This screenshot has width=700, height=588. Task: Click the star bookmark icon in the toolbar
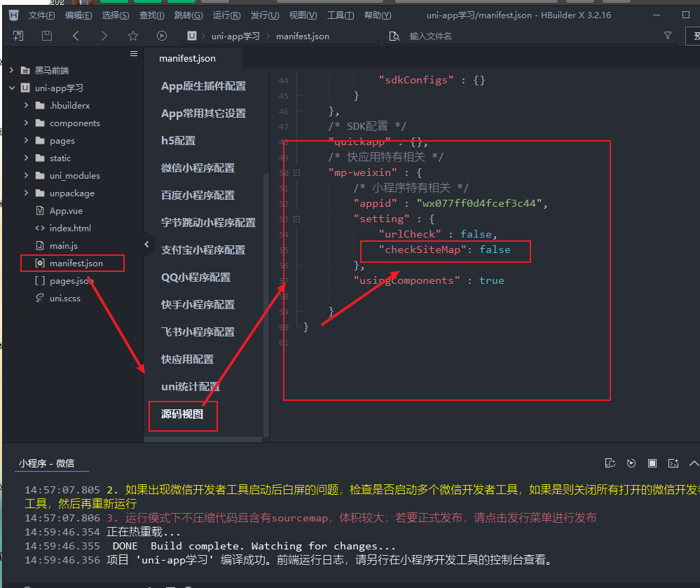(x=133, y=36)
